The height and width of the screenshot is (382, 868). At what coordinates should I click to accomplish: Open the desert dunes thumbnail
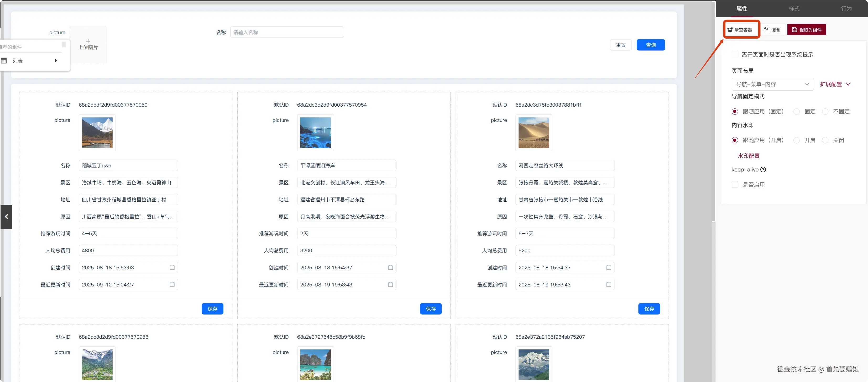point(534,133)
